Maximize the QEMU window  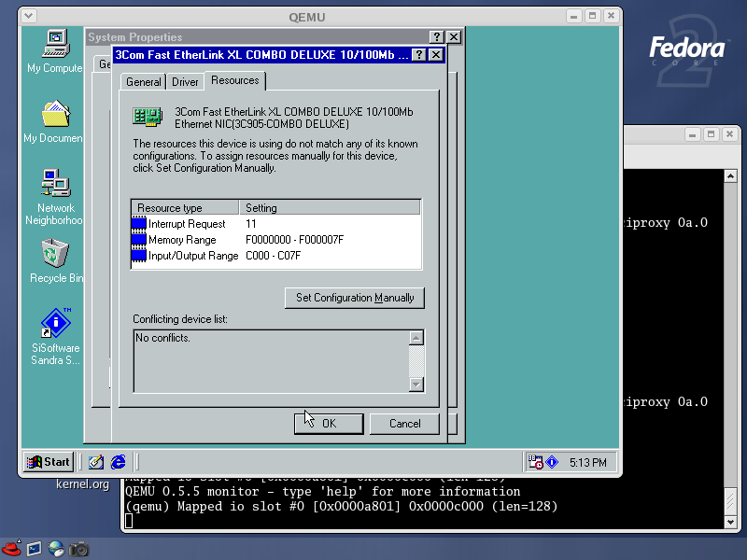tap(592, 16)
